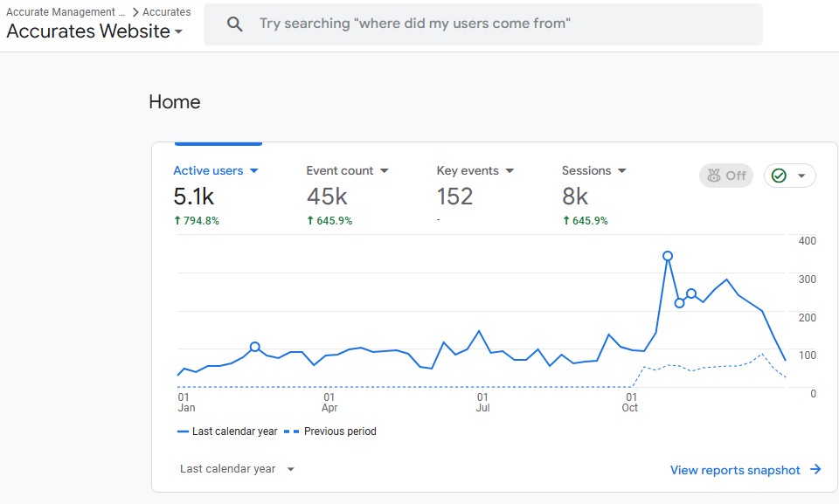Click the search magnifier icon
This screenshot has width=839, height=504.
pyautogui.click(x=234, y=24)
